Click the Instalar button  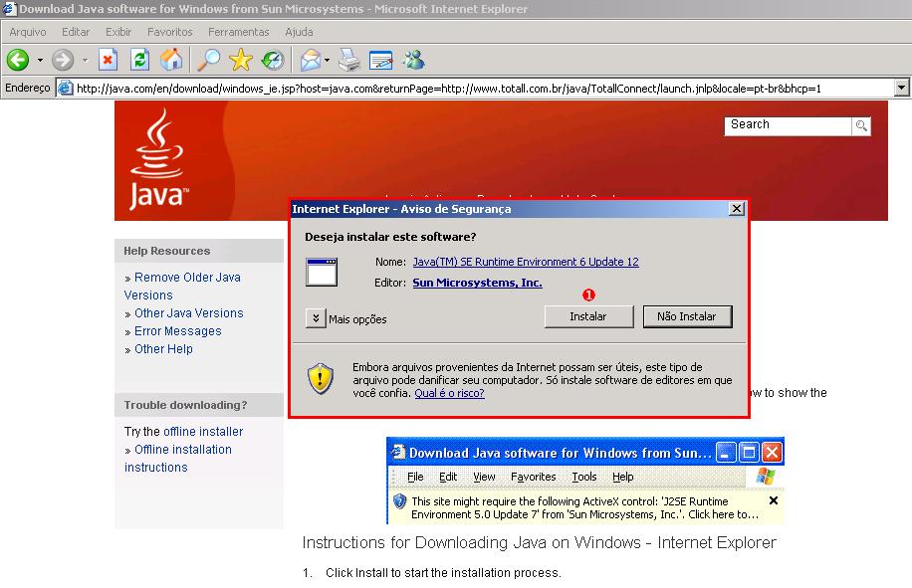click(587, 316)
